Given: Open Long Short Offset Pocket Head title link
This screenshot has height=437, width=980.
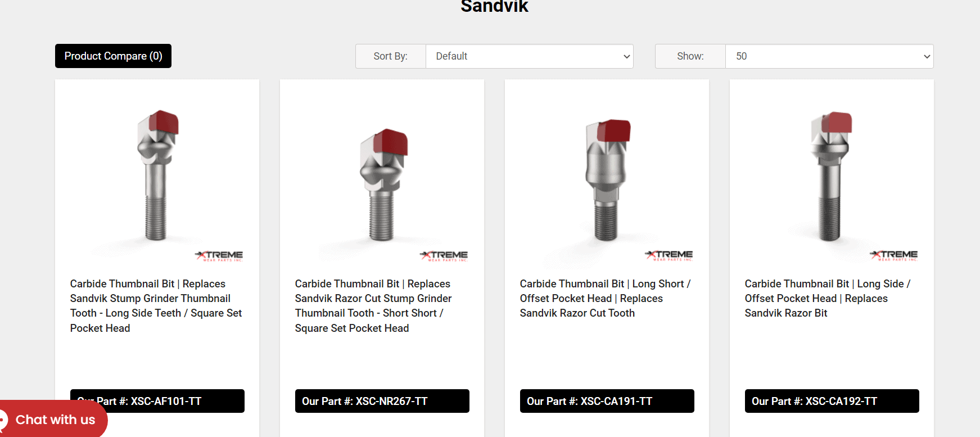Looking at the screenshot, I should tap(605, 299).
